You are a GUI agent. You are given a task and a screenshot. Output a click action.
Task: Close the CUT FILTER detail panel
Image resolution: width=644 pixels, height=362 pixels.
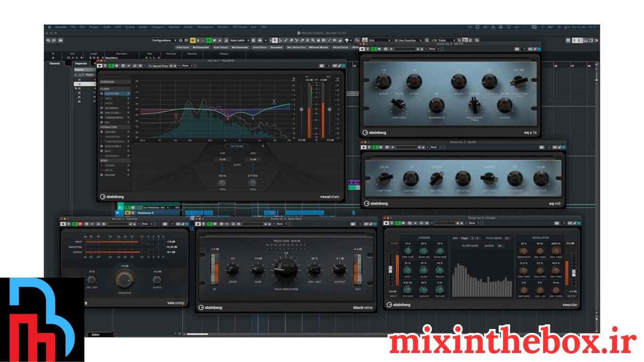click(263, 146)
